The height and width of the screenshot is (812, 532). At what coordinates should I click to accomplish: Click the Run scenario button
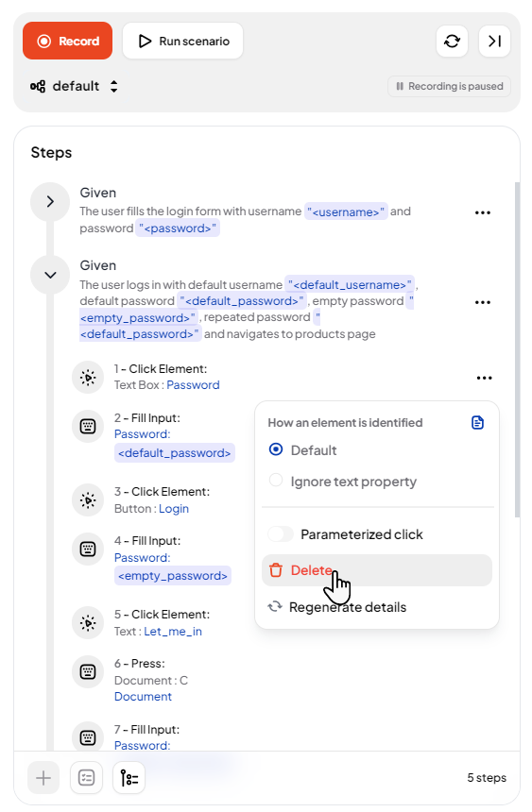(x=182, y=41)
